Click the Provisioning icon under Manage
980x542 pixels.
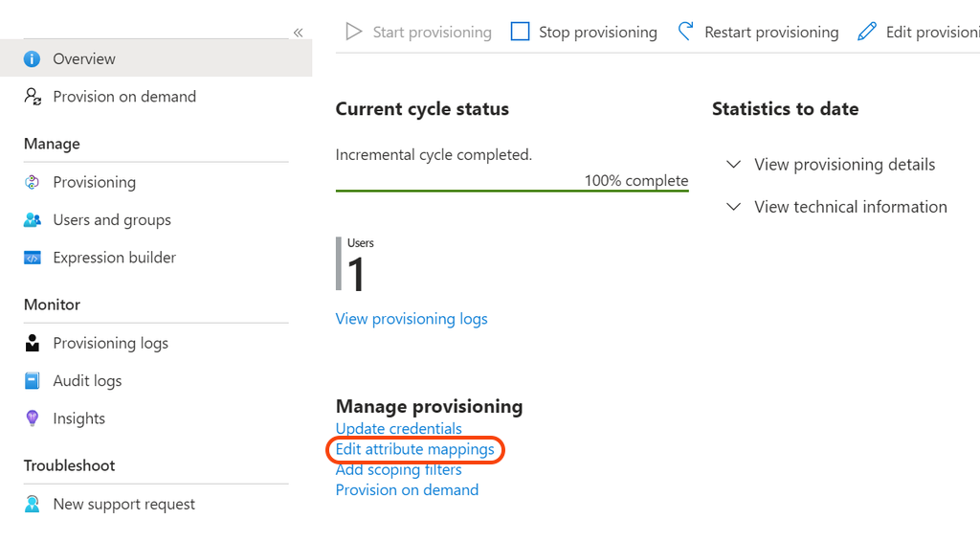[x=32, y=182]
